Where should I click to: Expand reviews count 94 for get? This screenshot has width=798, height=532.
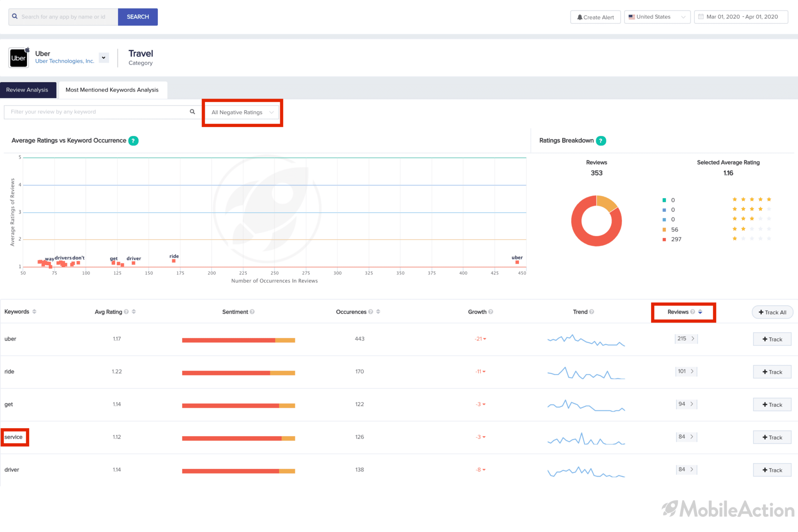click(686, 404)
